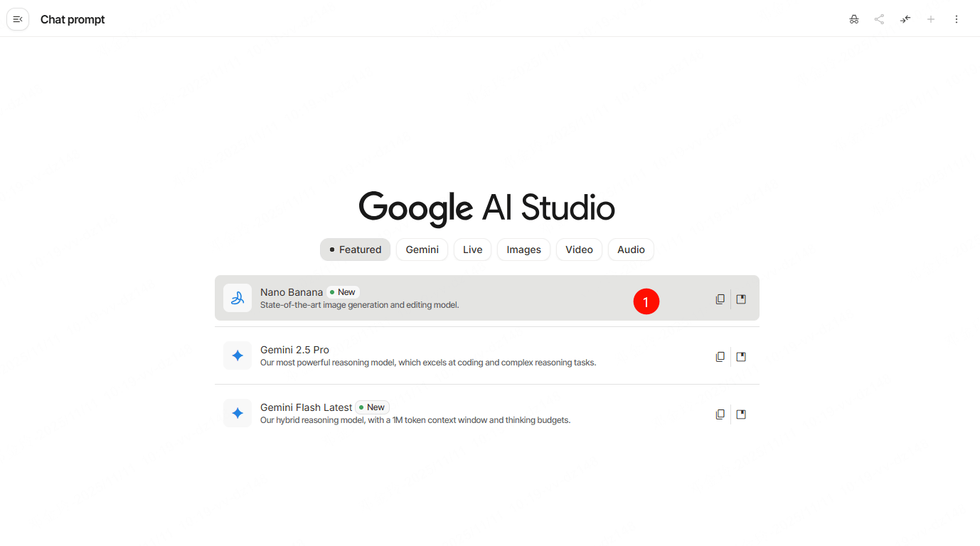The height and width of the screenshot is (546, 980).
Task: Copy the Gemini 2.5 Pro model name
Action: pos(720,357)
